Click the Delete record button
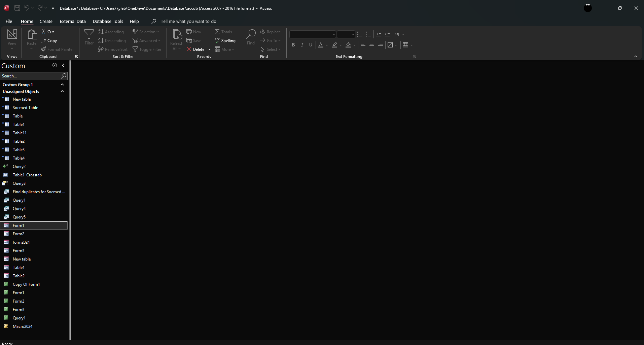Viewport: 644px width, 345px height. [x=195, y=49]
